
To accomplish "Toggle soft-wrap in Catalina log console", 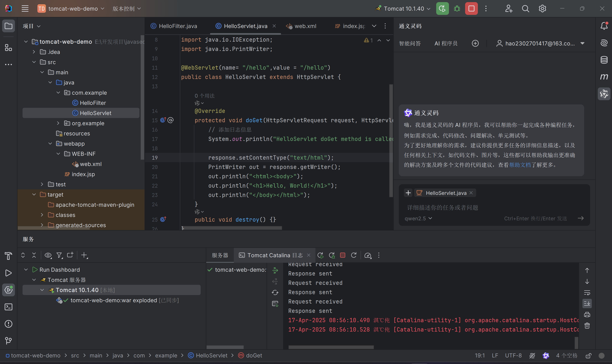I will [587, 293].
